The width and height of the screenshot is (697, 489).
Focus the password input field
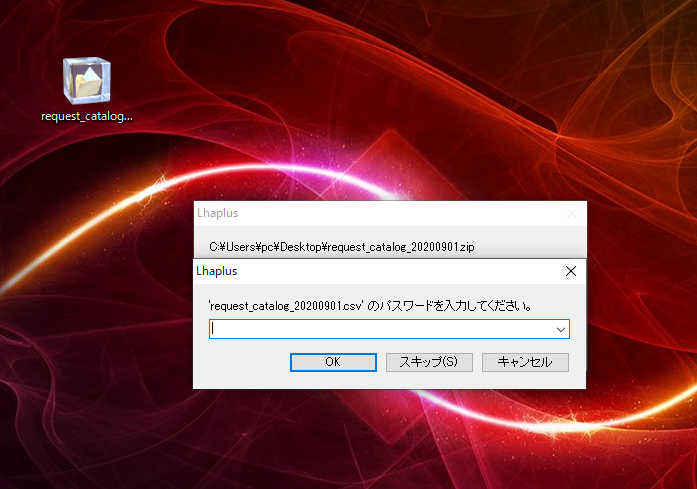coord(380,329)
